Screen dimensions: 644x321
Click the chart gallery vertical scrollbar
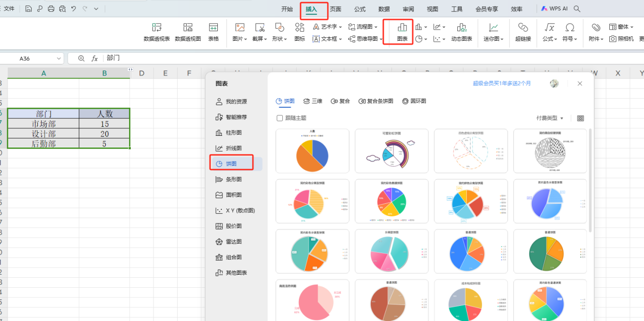coord(590,180)
